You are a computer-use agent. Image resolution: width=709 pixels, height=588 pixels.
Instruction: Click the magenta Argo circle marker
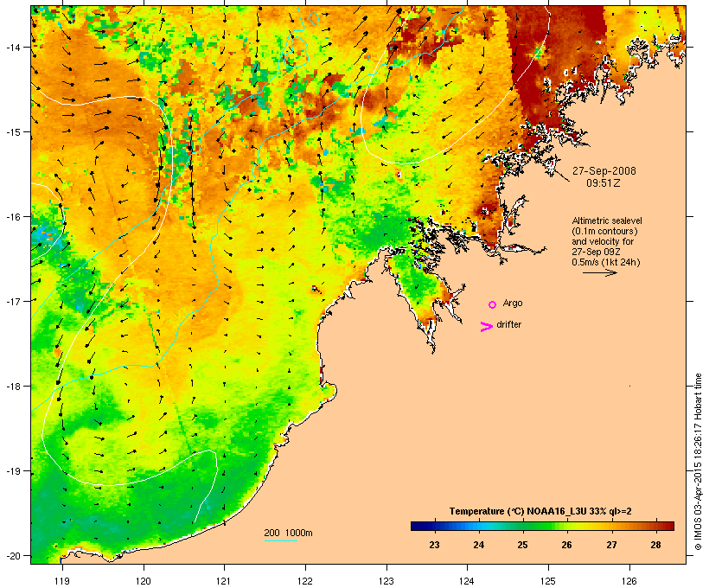coord(493,304)
